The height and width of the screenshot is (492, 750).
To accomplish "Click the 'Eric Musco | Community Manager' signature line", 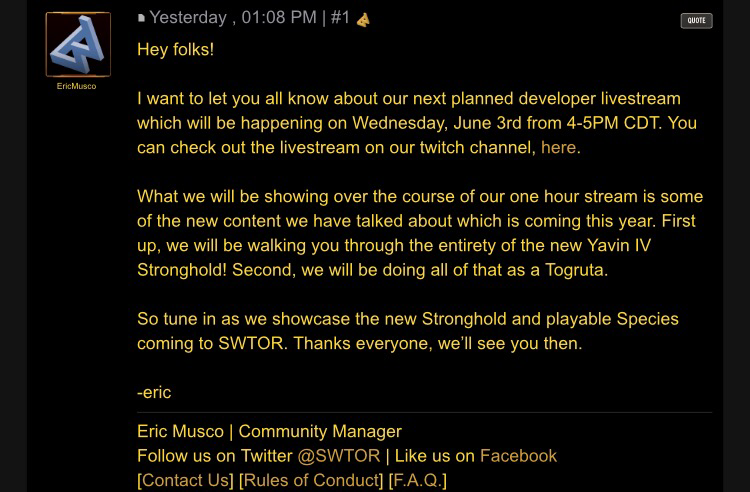I will point(269,432).
